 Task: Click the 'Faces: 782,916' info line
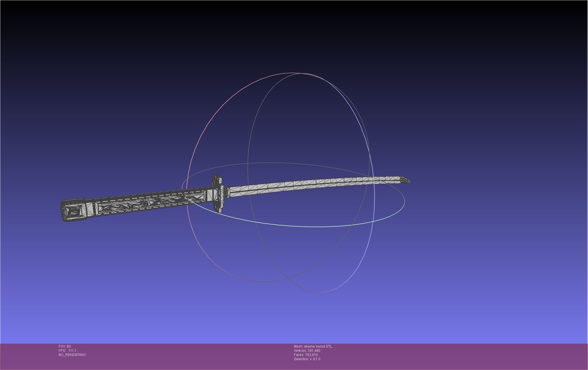tap(306, 355)
